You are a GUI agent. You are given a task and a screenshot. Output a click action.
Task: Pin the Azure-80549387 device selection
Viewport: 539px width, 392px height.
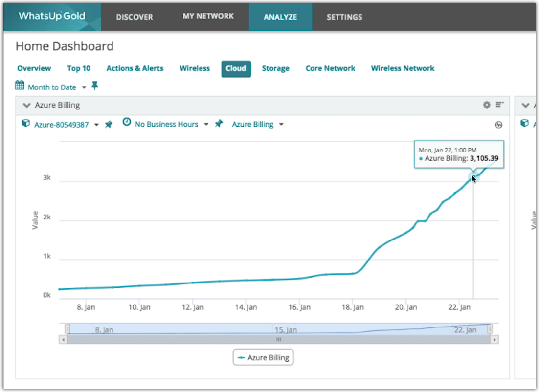(x=109, y=125)
